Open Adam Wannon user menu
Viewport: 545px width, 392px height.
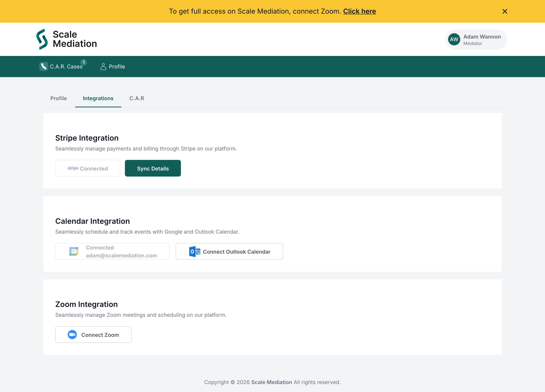click(x=476, y=39)
